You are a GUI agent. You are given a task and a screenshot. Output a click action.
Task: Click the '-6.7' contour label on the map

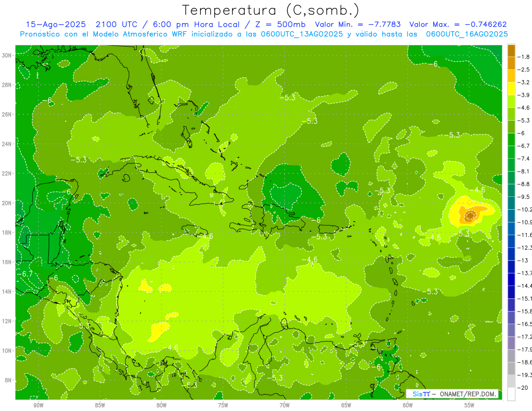(24, 274)
